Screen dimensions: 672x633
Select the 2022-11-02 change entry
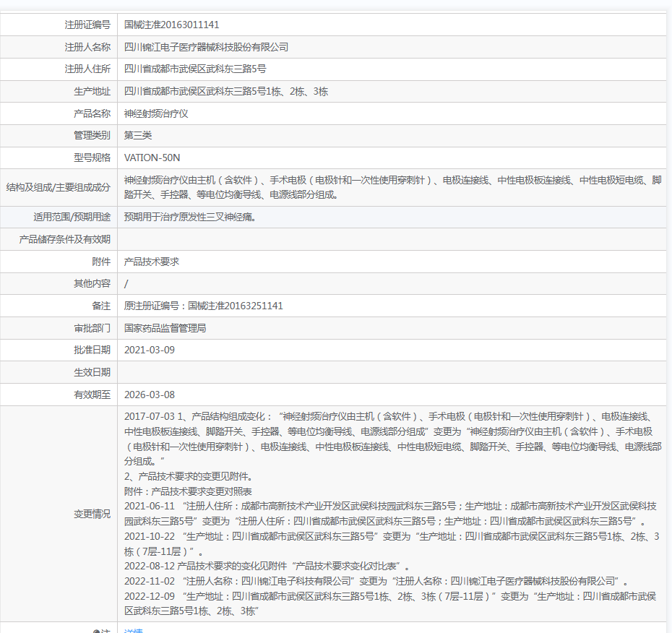[x=376, y=581]
